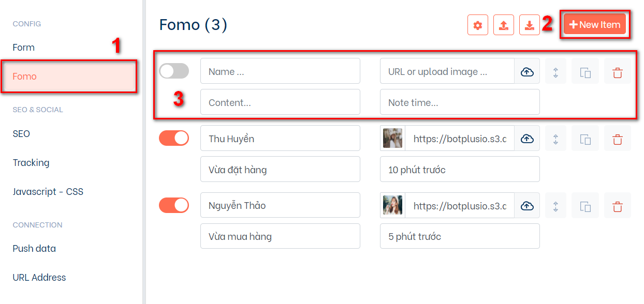Delete the Thu Huyền fomo item
This screenshot has width=644, height=304.
tap(618, 139)
